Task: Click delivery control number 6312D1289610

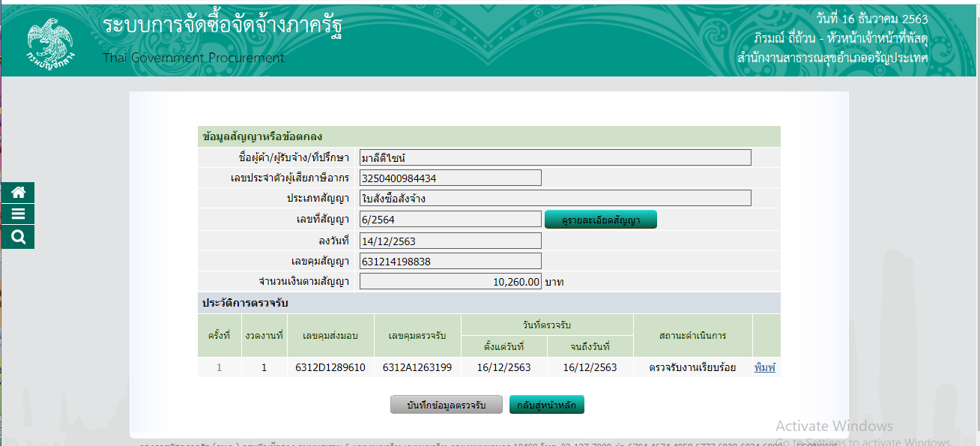Action: (330, 367)
